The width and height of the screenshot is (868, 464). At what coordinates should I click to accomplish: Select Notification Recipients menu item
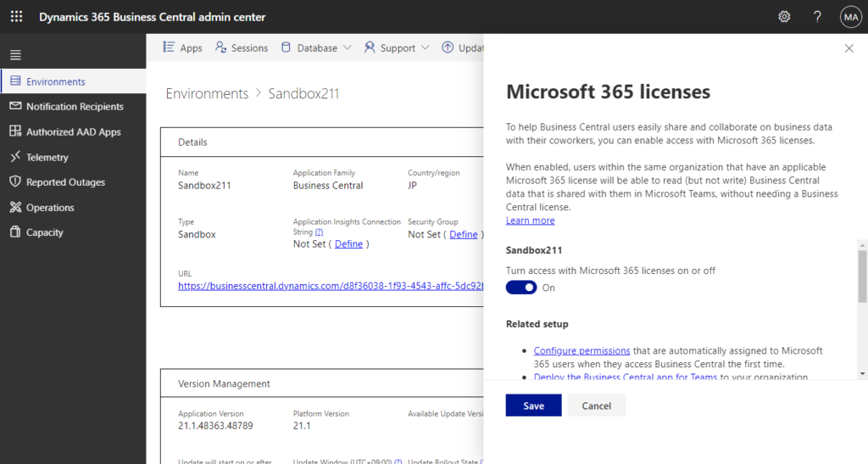(x=75, y=107)
